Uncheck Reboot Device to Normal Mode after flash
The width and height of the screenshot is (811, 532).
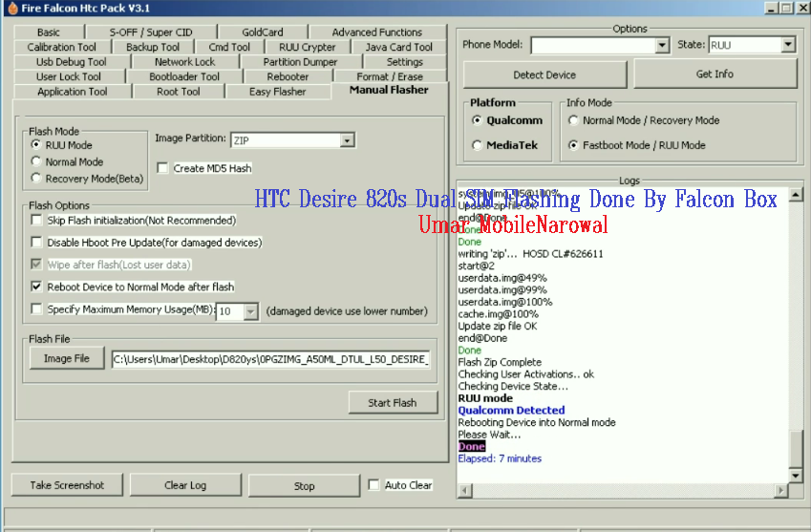(36, 287)
